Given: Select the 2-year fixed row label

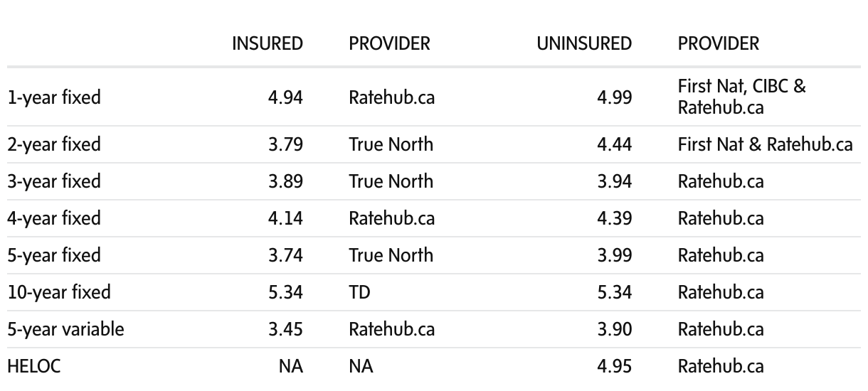Looking at the screenshot, I should pos(54,144).
